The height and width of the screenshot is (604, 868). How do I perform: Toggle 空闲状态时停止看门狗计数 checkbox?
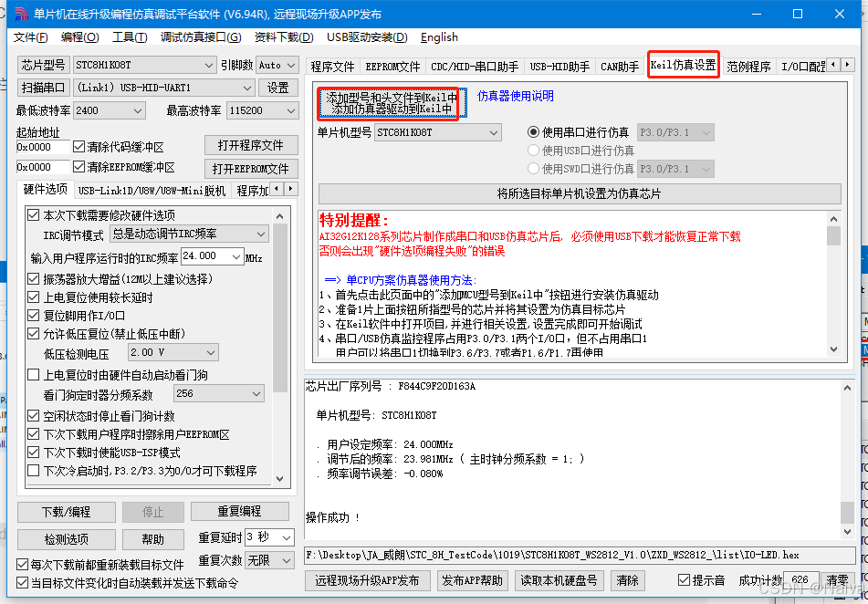tap(34, 416)
